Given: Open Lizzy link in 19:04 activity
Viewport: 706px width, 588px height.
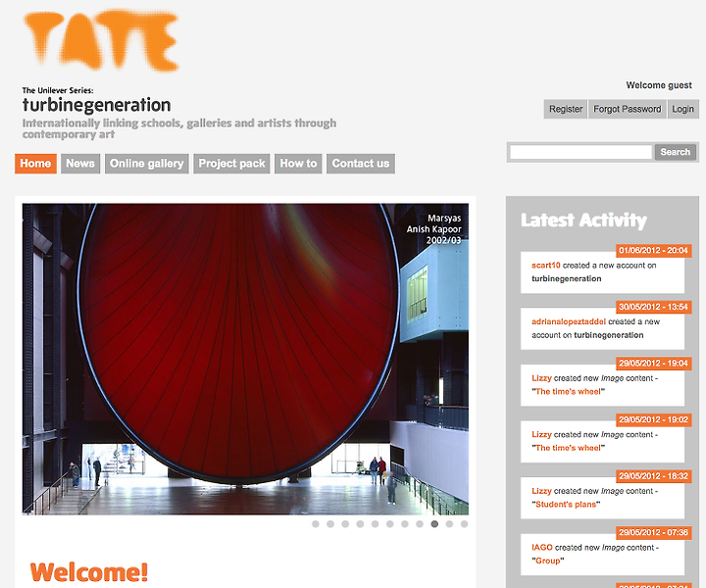Looking at the screenshot, I should [541, 378].
